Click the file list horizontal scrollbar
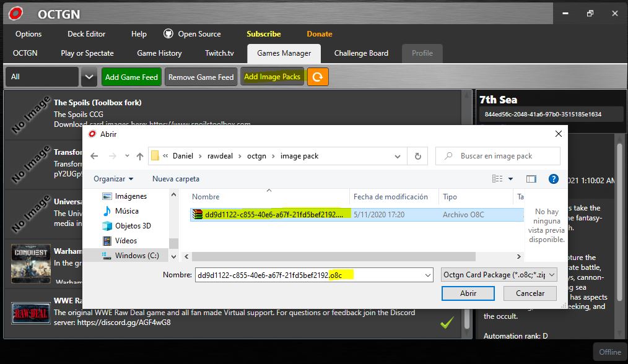Screen dimensions: 628x364 (x=333, y=256)
